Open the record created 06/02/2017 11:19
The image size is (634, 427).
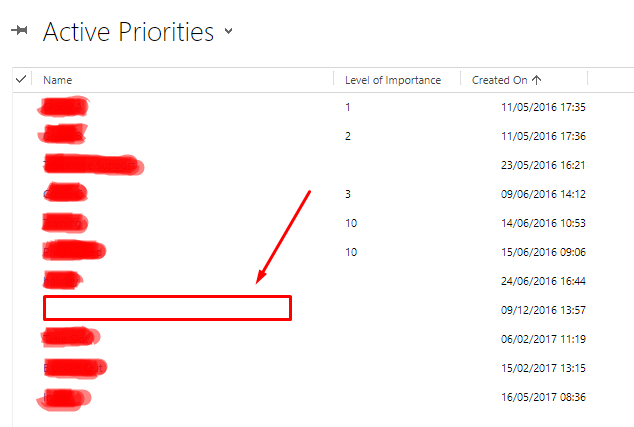pyautogui.click(x=70, y=338)
